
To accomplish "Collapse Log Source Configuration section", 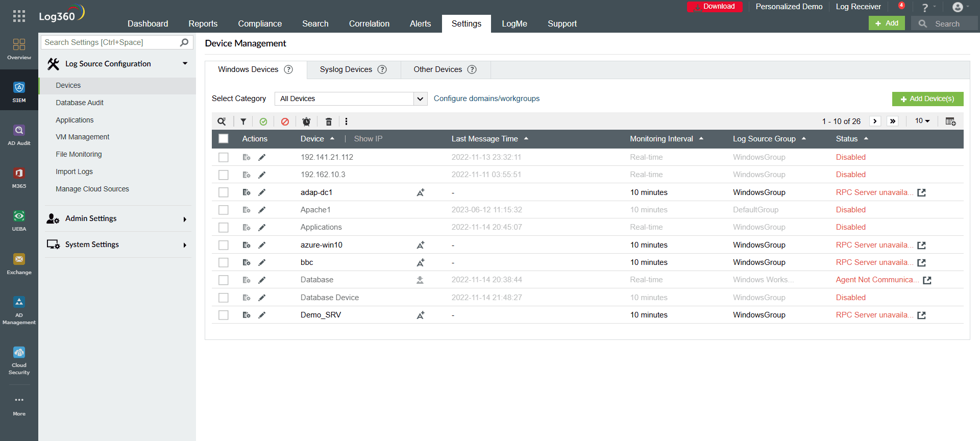I will pyautogui.click(x=185, y=63).
